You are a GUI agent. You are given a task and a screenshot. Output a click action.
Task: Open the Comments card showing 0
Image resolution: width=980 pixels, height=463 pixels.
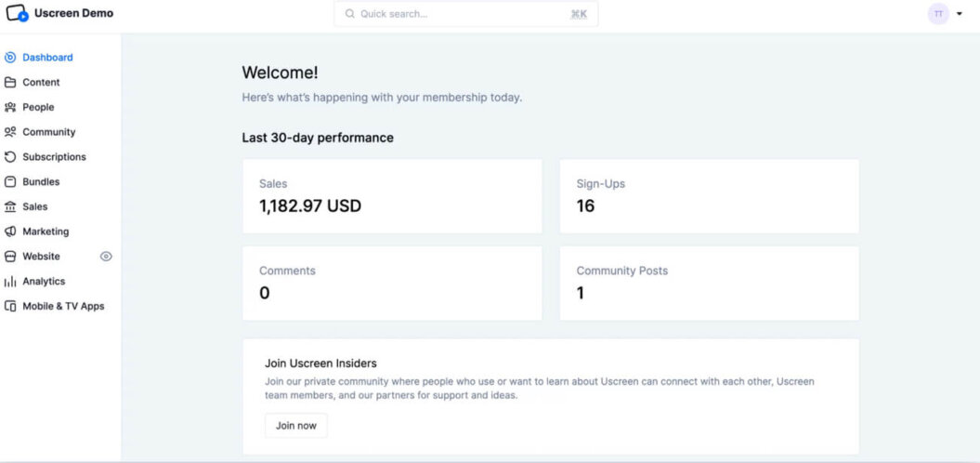(x=393, y=284)
